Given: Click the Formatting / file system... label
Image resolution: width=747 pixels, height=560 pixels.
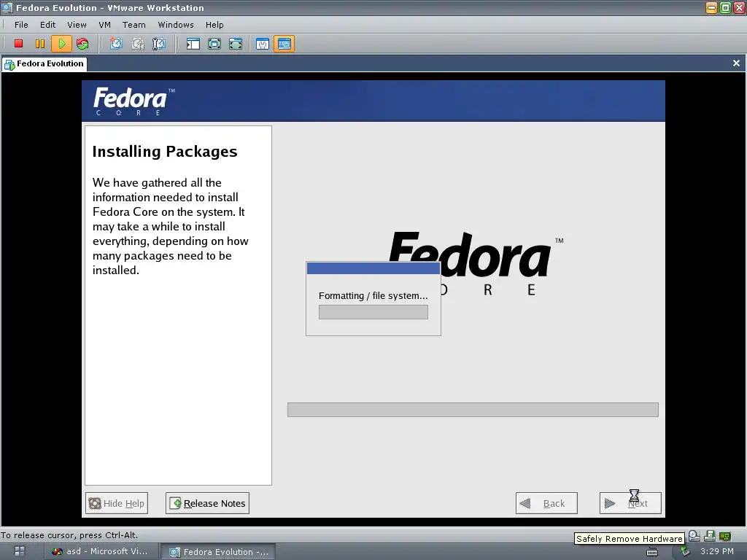Looking at the screenshot, I should (373, 296).
